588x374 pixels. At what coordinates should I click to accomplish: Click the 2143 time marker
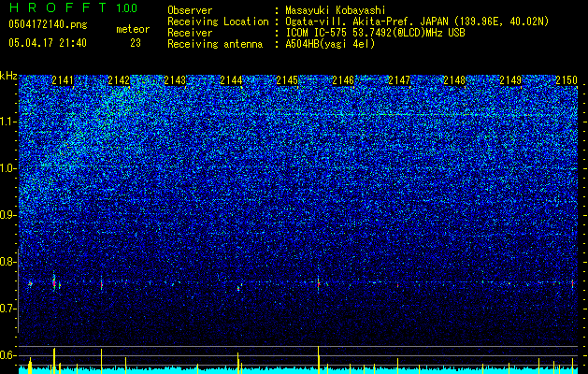pos(175,80)
